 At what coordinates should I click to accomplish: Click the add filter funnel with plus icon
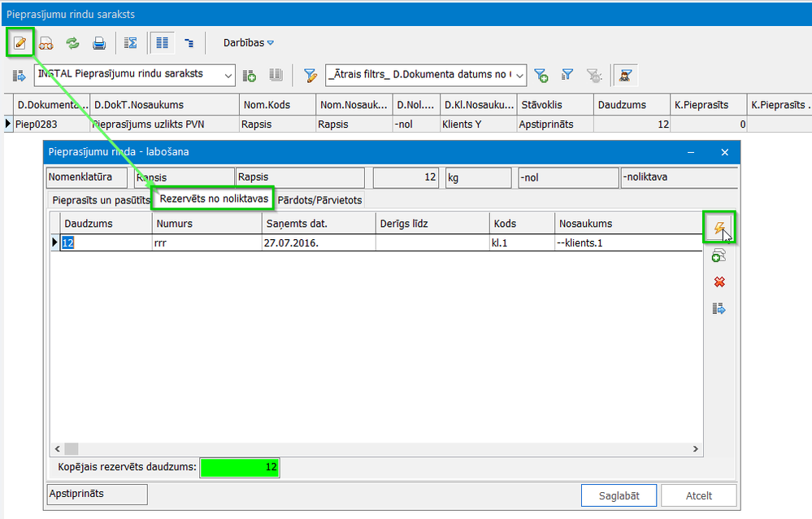(x=541, y=76)
